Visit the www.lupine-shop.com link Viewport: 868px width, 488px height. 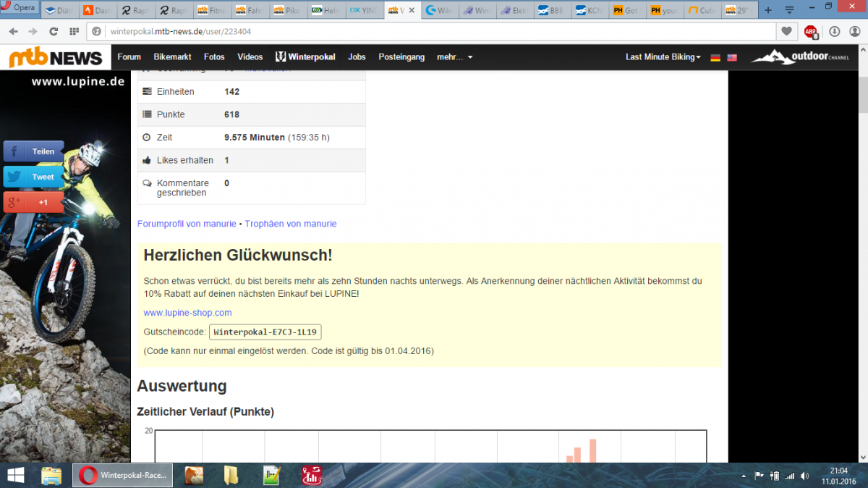pyautogui.click(x=187, y=313)
